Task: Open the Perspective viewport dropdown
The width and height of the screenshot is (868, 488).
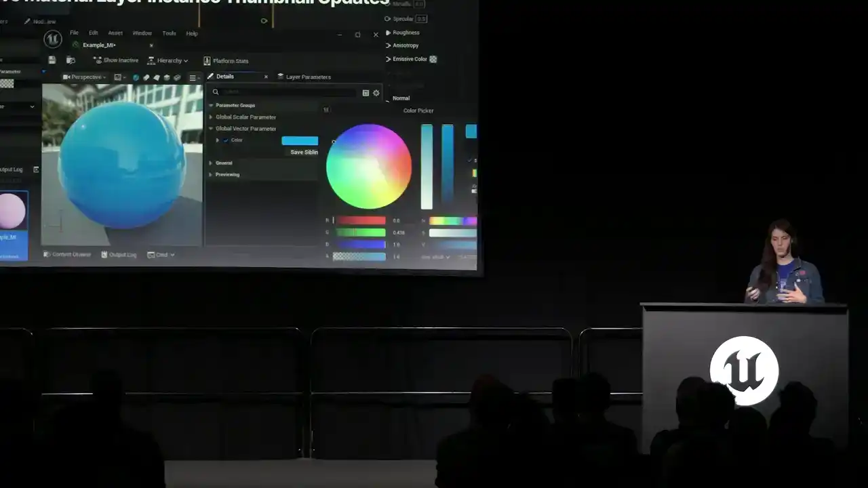Action: pyautogui.click(x=84, y=77)
